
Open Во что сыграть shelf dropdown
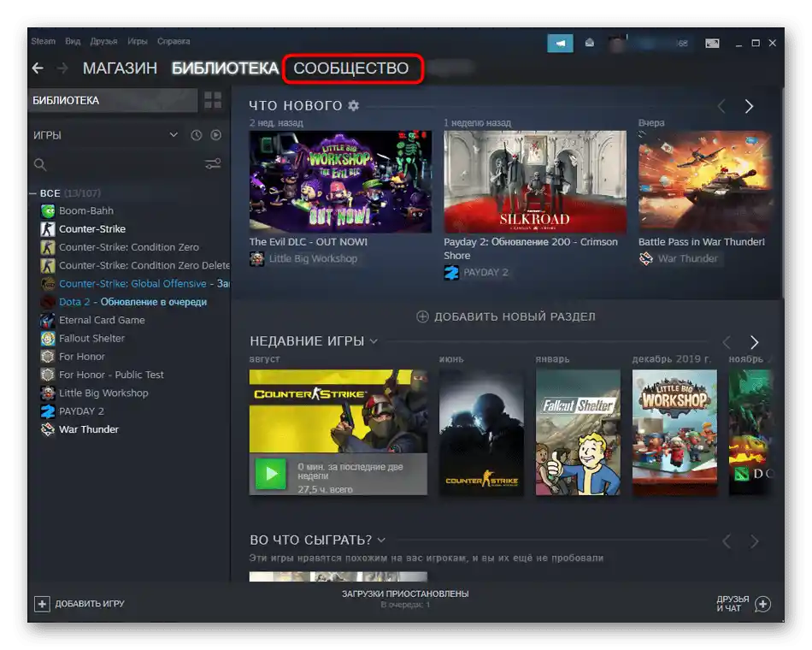[x=382, y=541]
